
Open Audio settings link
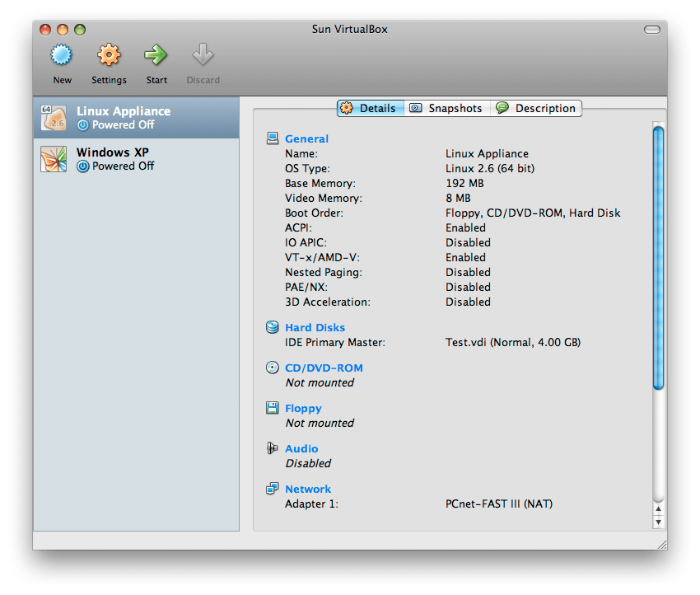tap(301, 449)
